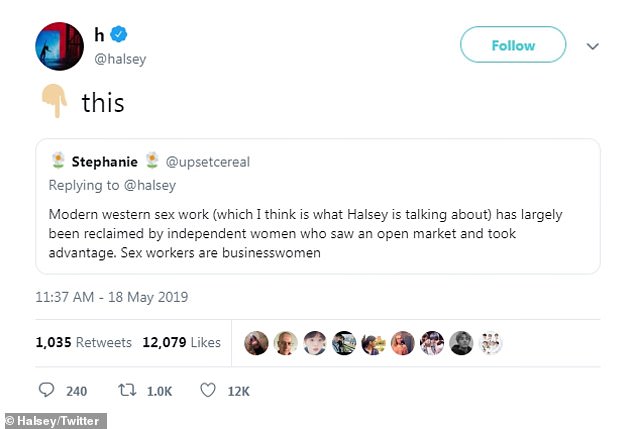View the 1,035 Retweets list
634x429 pixels.
83,342
